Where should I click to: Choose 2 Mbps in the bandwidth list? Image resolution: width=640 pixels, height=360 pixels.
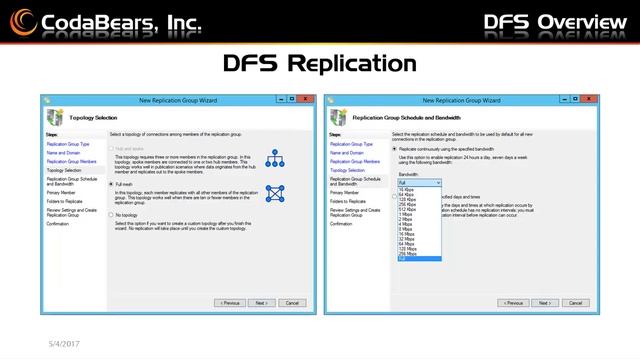click(419, 219)
